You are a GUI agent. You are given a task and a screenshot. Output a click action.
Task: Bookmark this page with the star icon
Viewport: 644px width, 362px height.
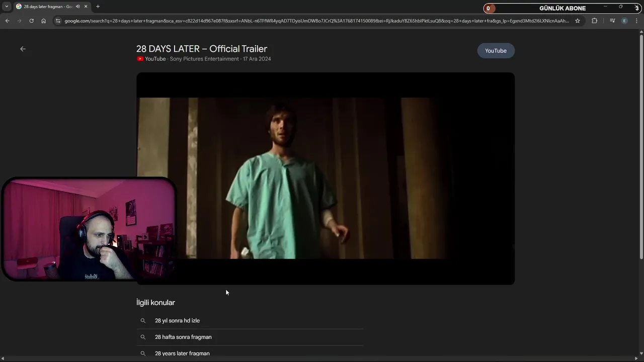click(578, 21)
